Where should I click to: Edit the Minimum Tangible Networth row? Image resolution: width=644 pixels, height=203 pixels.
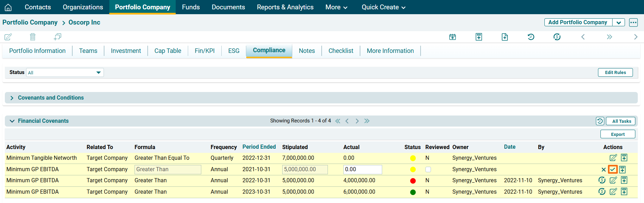click(x=613, y=158)
